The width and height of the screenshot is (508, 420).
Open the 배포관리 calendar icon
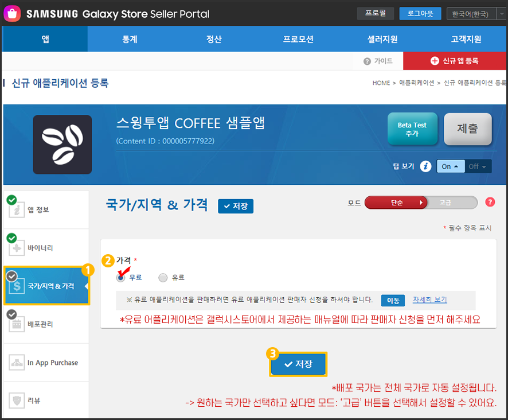(x=17, y=324)
